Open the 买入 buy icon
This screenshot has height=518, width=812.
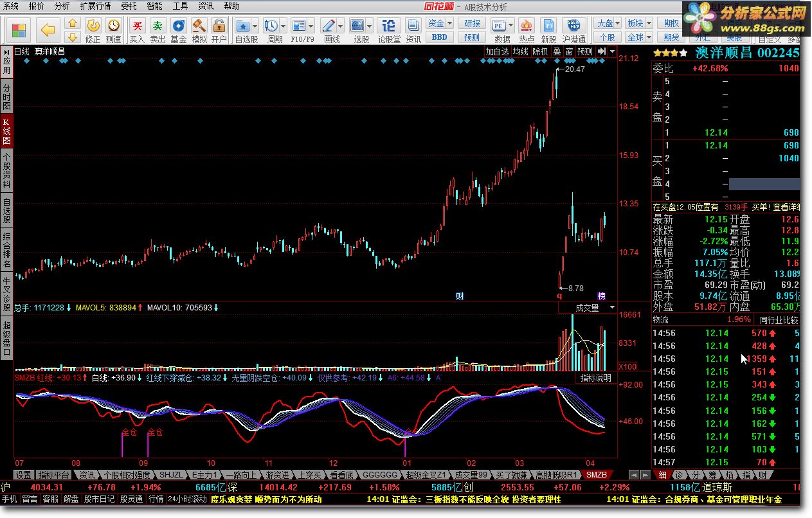pyautogui.click(x=137, y=25)
